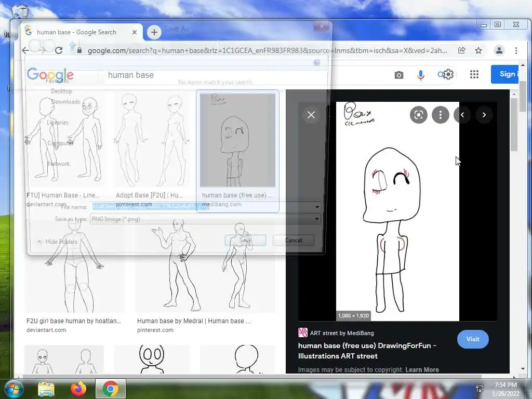
Task: Click Save in the Save As dialog
Action: pos(245,240)
